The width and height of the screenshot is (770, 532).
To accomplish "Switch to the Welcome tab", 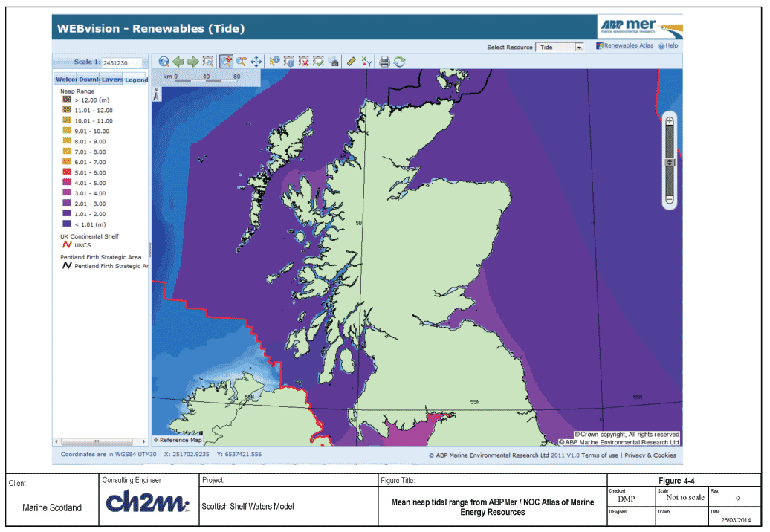I will pos(66,79).
